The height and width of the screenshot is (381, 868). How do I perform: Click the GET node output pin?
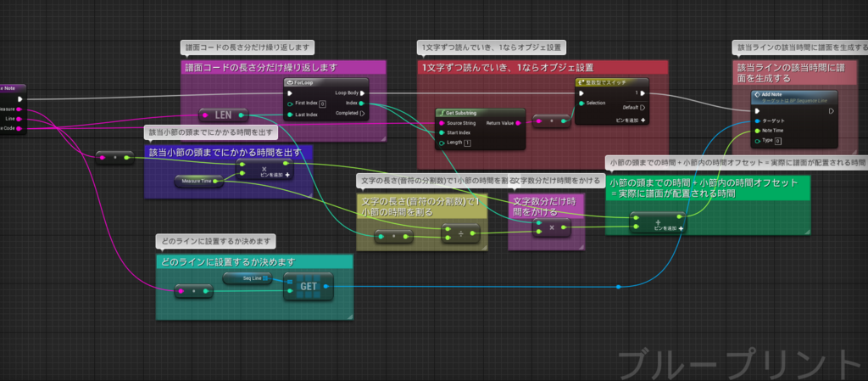(325, 286)
